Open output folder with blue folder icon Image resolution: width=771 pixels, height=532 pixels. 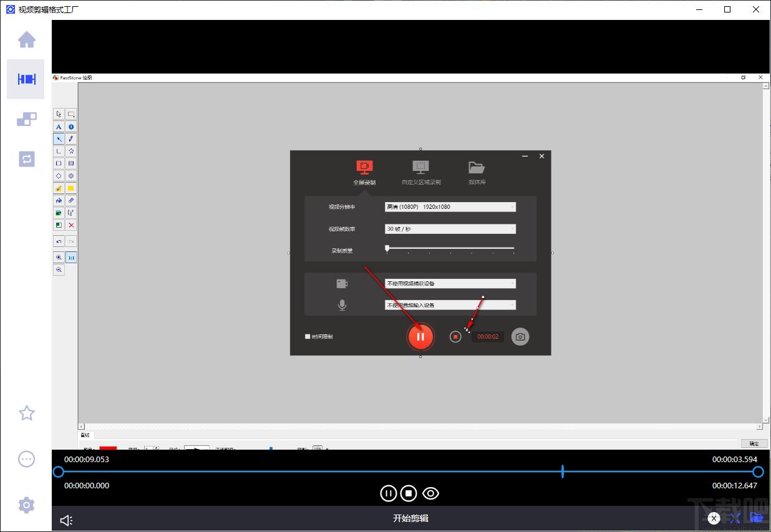(757, 518)
